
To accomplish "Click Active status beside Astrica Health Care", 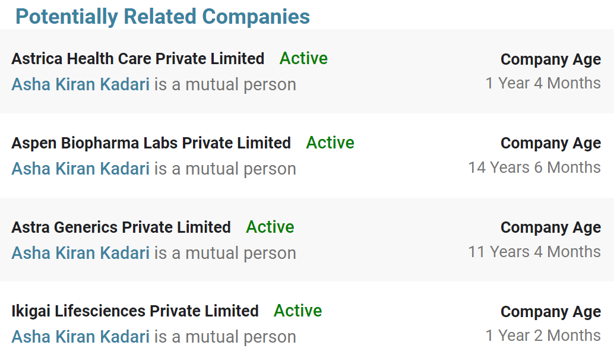I will (x=303, y=58).
